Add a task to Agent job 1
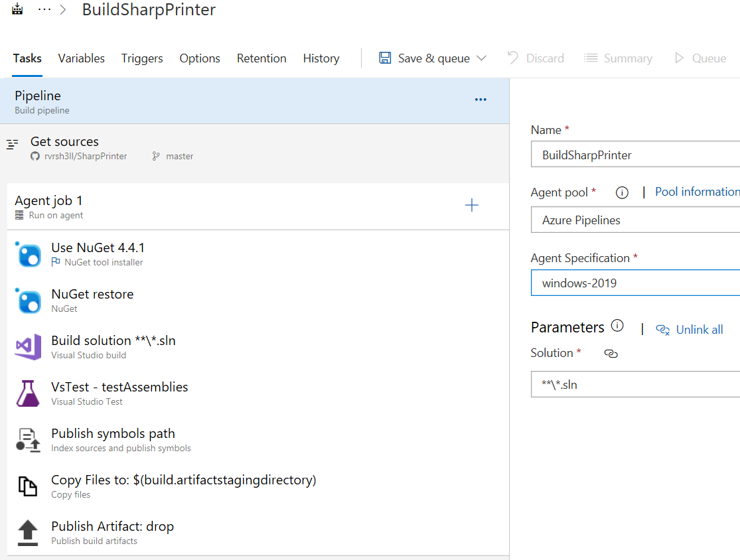This screenshot has height=560, width=740. coord(471,205)
